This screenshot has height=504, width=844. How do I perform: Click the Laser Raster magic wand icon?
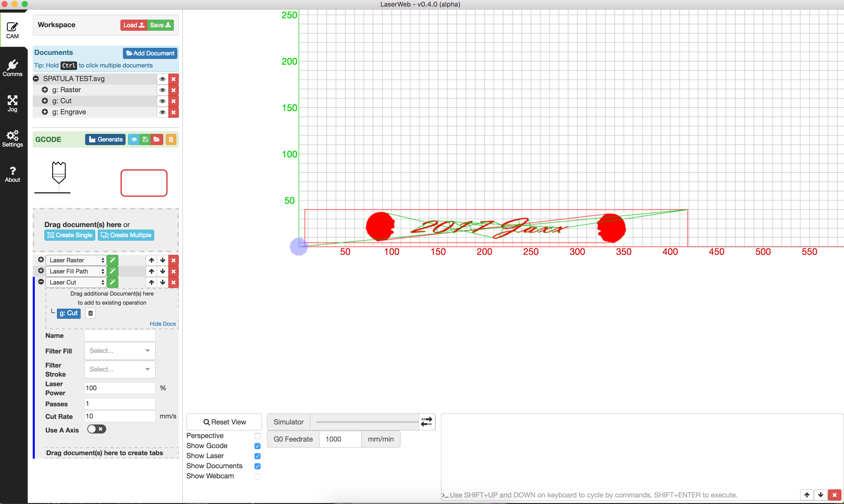[112, 261]
